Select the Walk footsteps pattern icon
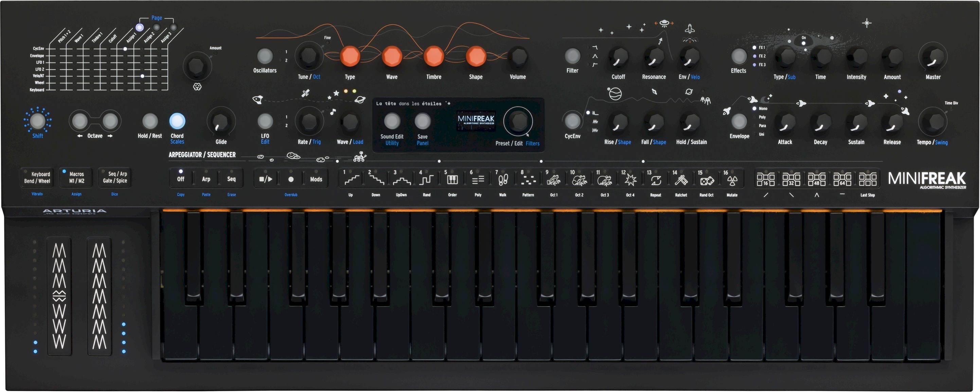The image size is (980, 392). [x=503, y=179]
